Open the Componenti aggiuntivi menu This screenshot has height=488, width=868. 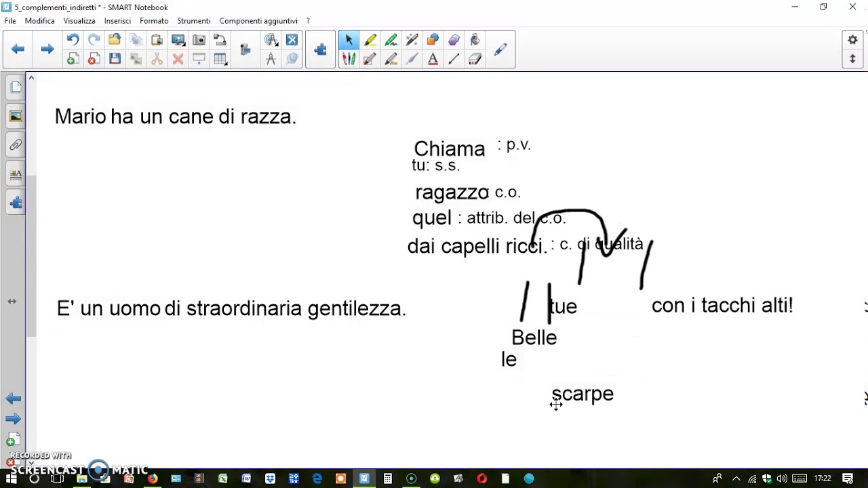tap(258, 21)
